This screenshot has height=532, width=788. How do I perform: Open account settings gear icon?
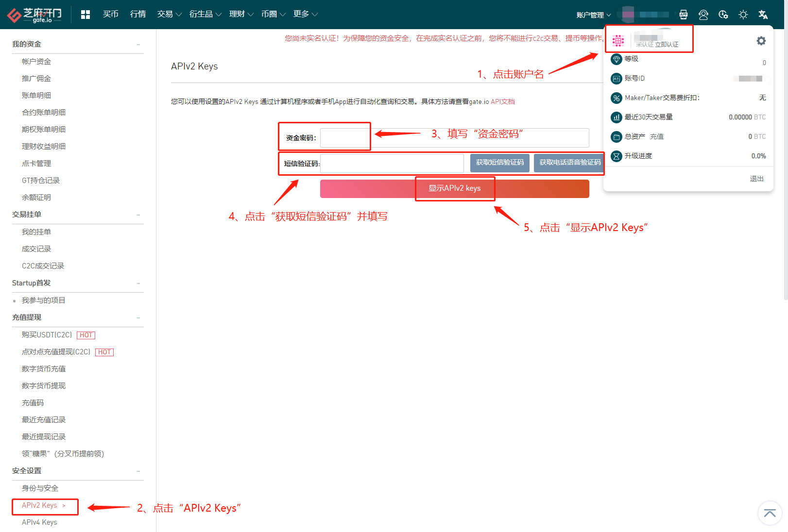[761, 41]
